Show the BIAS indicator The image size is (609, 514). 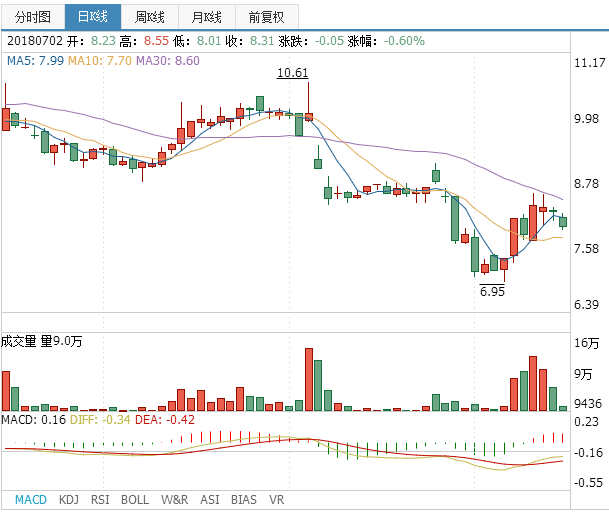tap(244, 500)
